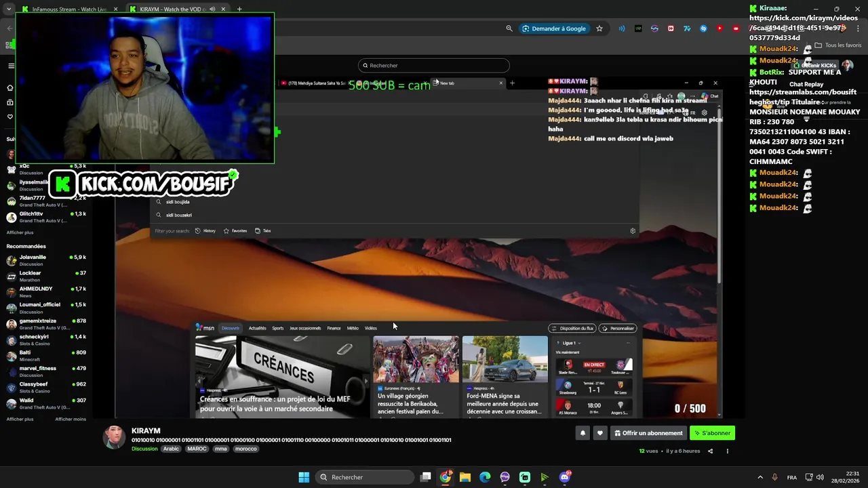Click the Personnaliser button in MSN
The image size is (868, 488).
coord(618,328)
